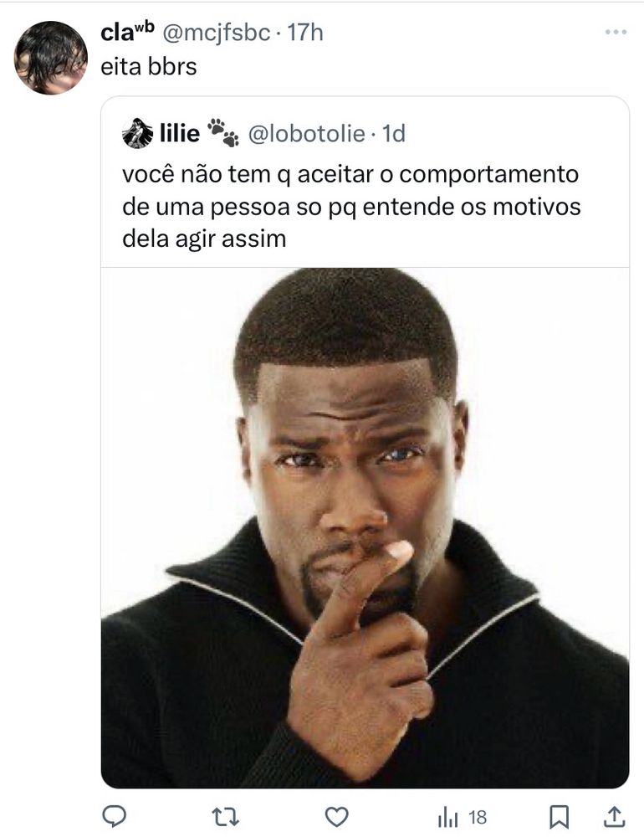Open the 1d timestamp in quoted tweet

[394, 133]
